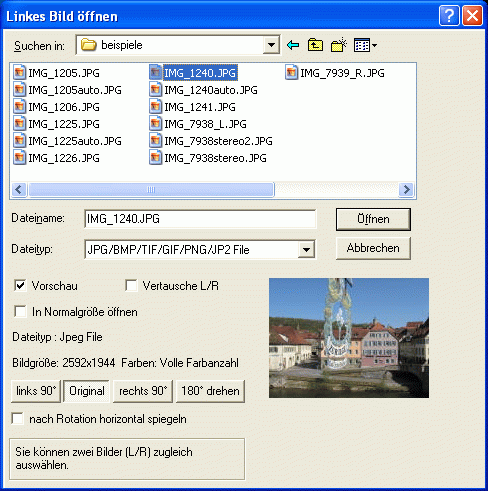
Task: Disable the Vorschau preview checkbox
Action: [20, 286]
